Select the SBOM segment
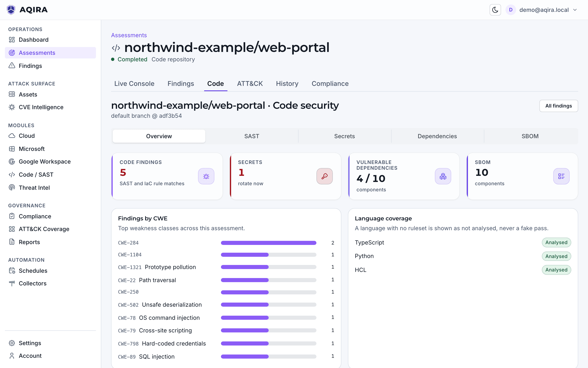 (530, 136)
